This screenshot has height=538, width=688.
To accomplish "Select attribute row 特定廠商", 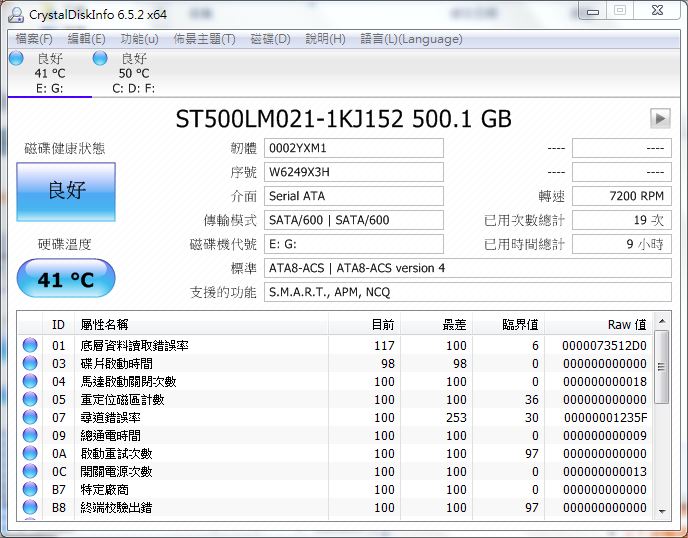I will pos(335,489).
